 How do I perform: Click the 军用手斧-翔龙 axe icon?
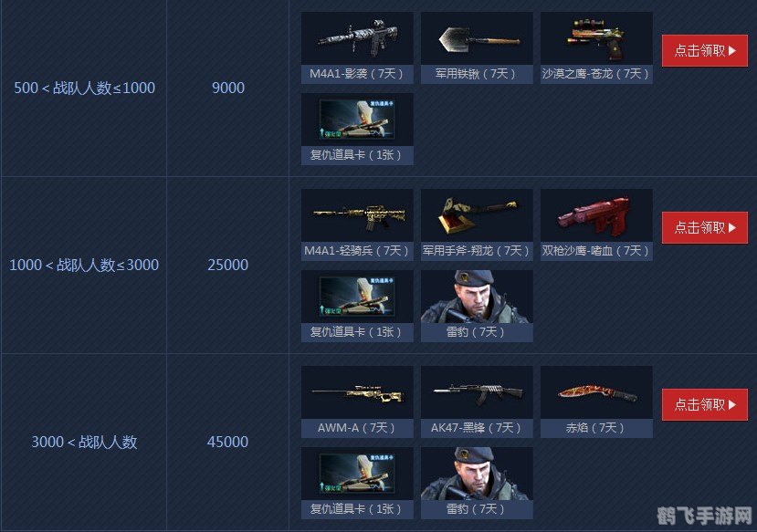(477, 215)
